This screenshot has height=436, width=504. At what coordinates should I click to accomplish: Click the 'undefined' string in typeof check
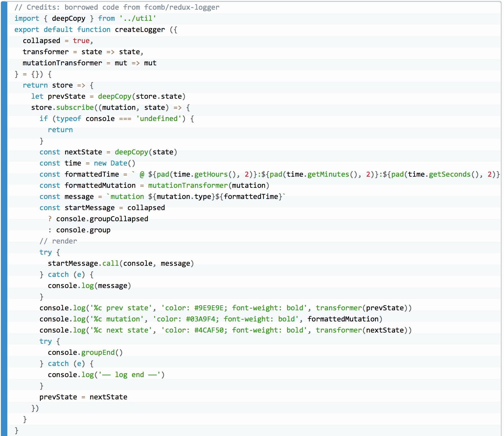click(x=159, y=119)
